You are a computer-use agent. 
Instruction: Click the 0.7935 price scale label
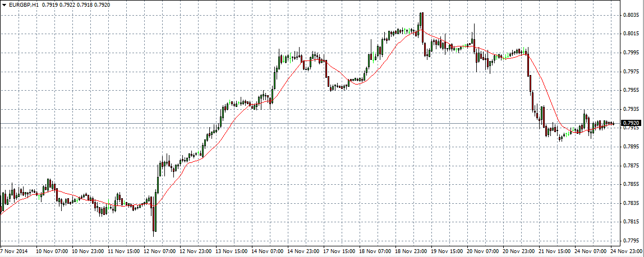click(631, 109)
